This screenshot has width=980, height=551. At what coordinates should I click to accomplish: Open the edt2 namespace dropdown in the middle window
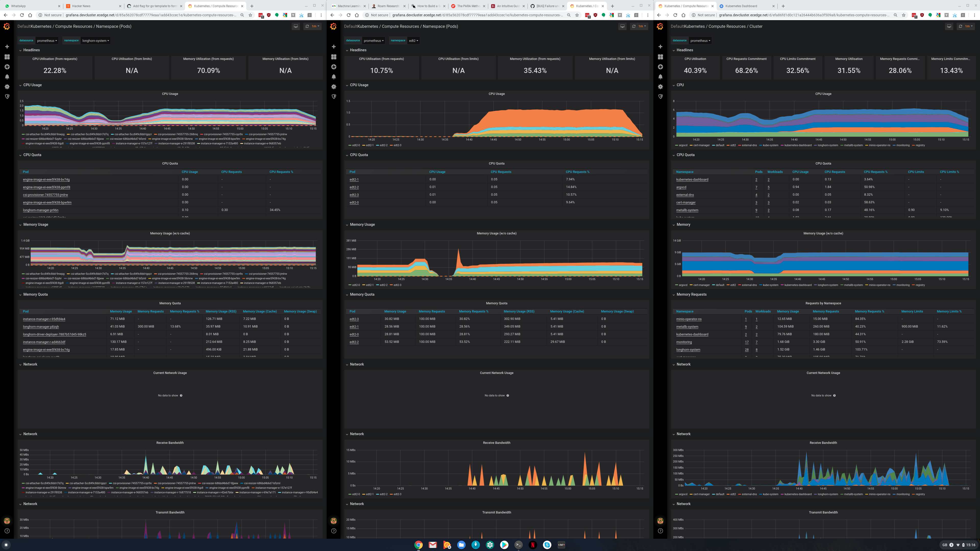(413, 41)
